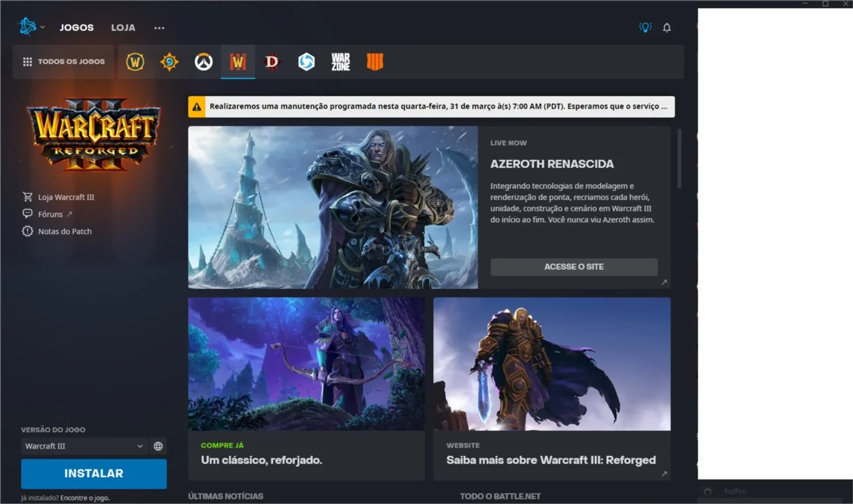
Task: Open the Um clássico, reforjado card title
Action: [261, 460]
